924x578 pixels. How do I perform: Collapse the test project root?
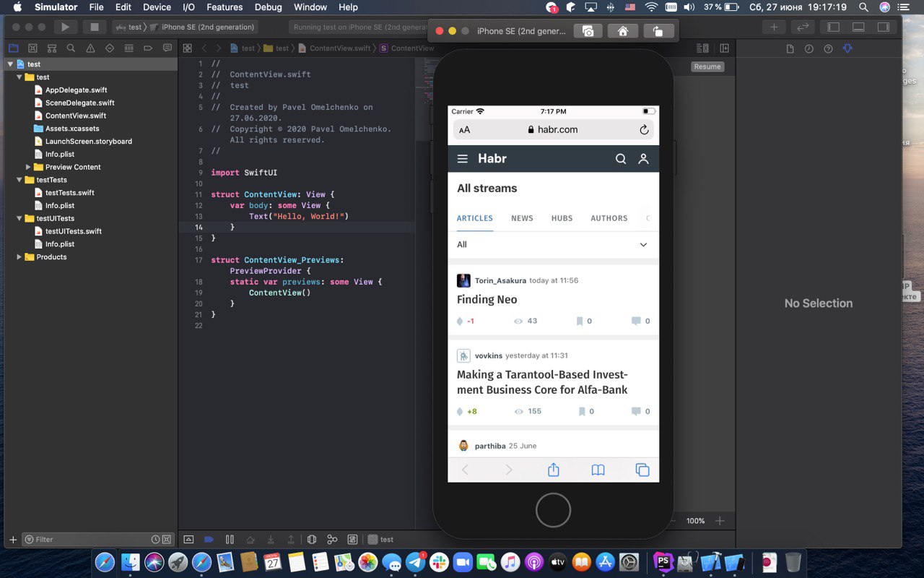click(10, 64)
